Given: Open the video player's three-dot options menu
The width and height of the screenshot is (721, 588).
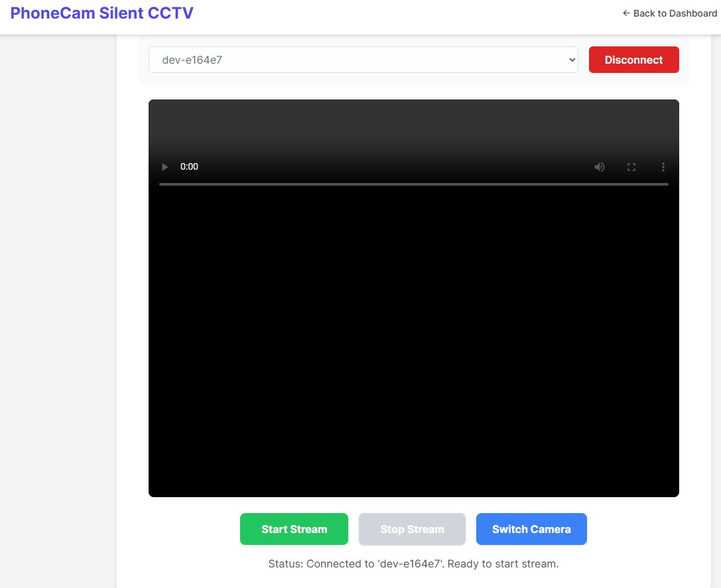Looking at the screenshot, I should coord(663,166).
